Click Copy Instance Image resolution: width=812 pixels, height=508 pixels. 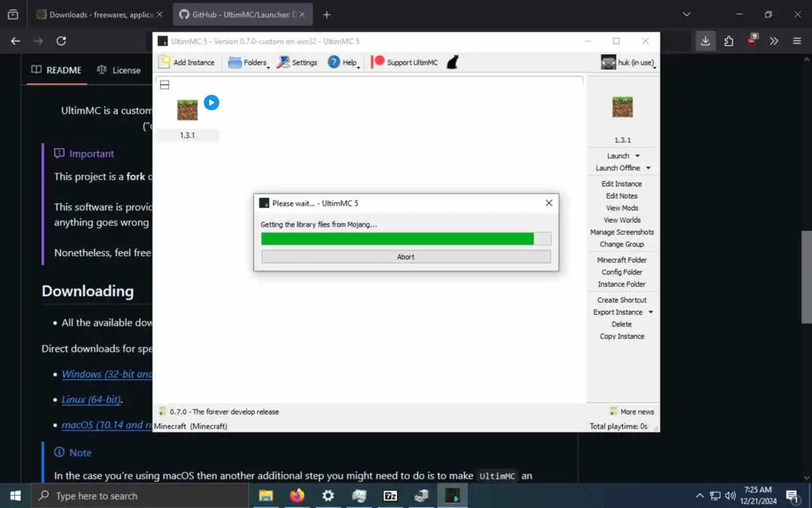622,336
